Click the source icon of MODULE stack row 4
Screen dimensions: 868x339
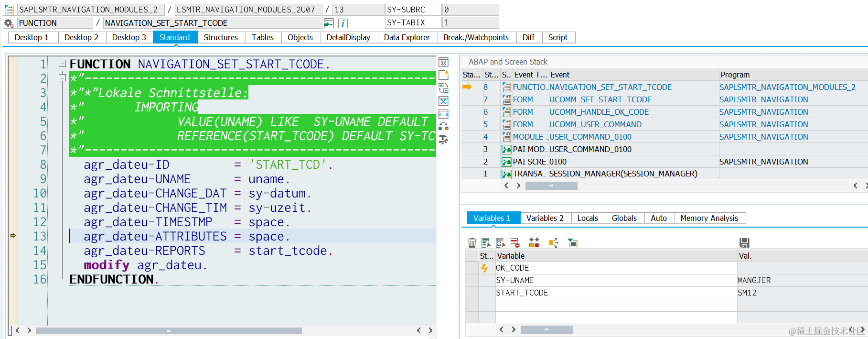[507, 137]
